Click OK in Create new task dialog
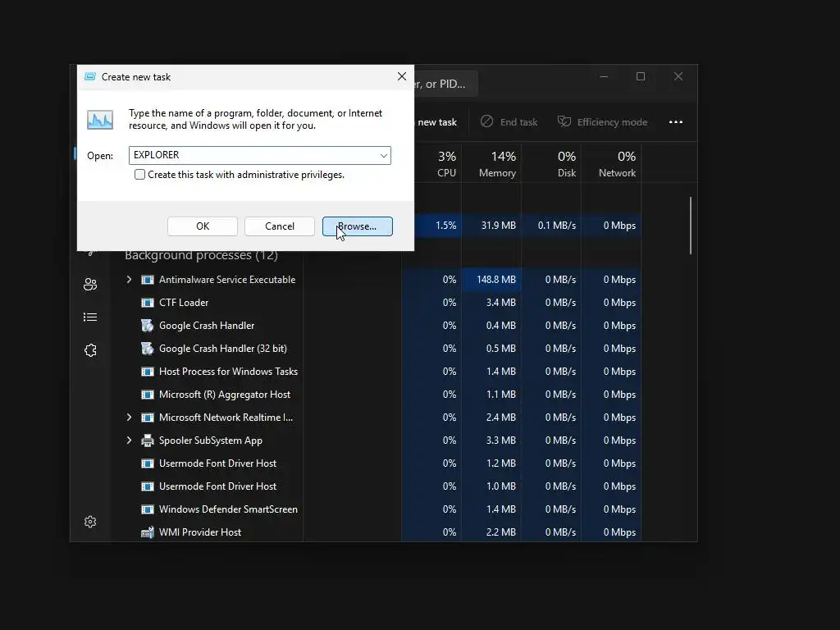This screenshot has height=630, width=840. pyautogui.click(x=203, y=226)
